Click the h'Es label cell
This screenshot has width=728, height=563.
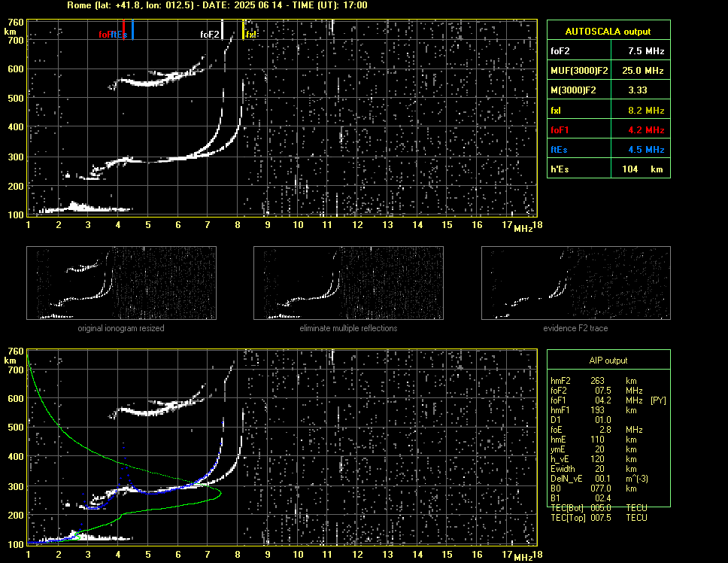tap(579, 169)
